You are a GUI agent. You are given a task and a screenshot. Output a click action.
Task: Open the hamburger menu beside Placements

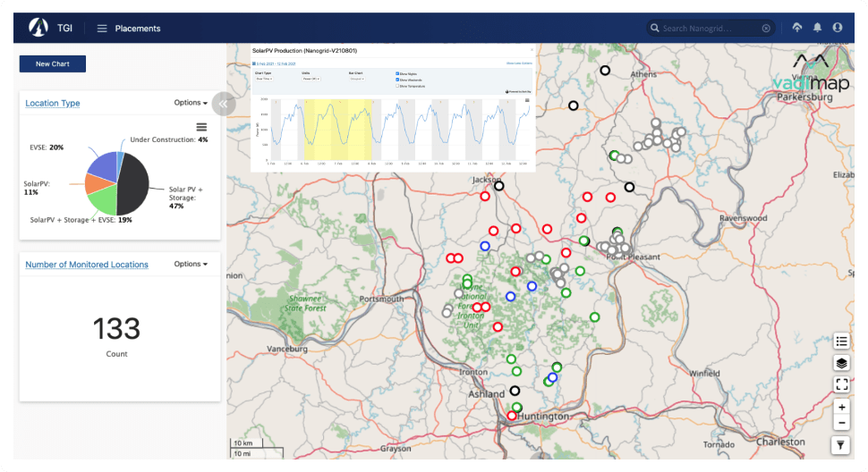[102, 29]
